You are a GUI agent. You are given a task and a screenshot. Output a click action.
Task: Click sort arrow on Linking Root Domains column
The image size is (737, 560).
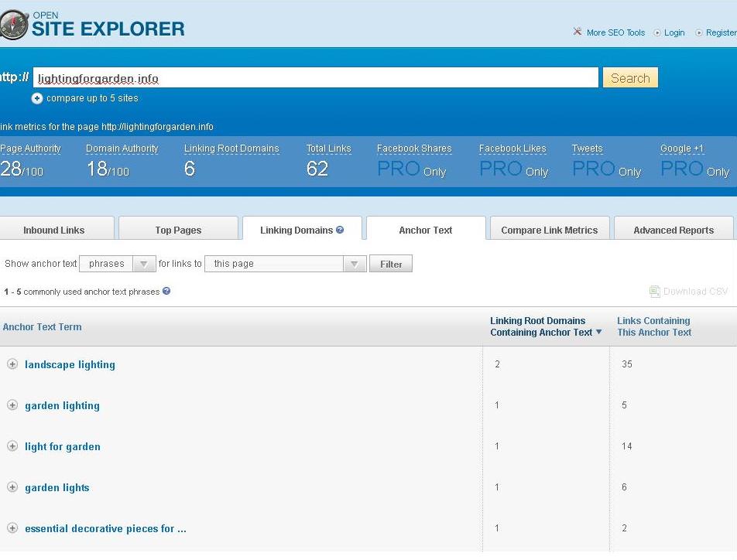(x=598, y=333)
